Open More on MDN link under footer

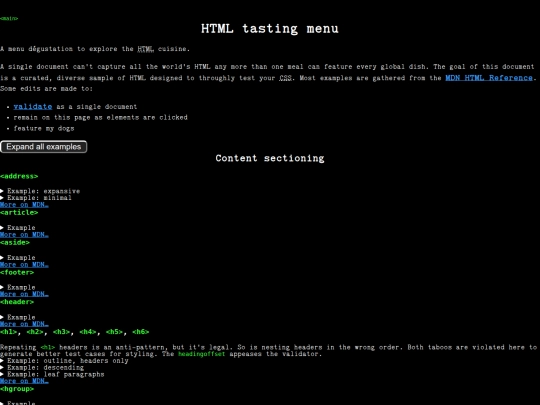click(24, 294)
